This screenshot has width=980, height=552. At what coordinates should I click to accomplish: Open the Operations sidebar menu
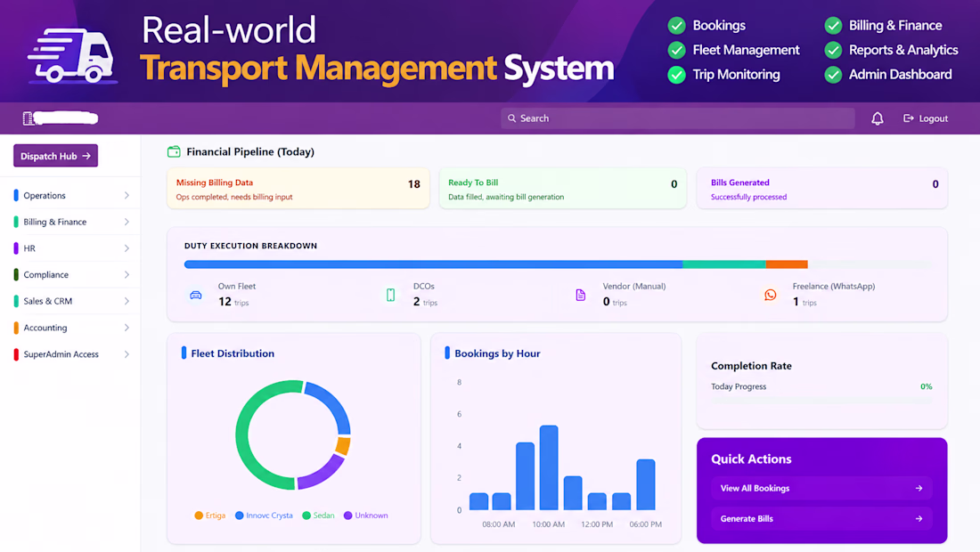[70, 196]
